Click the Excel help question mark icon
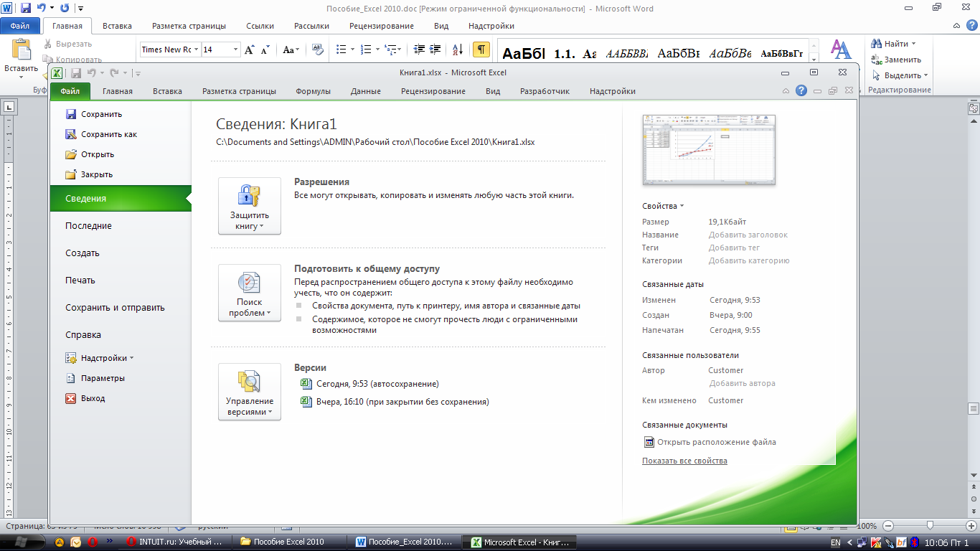The width and height of the screenshot is (980, 551). coord(801,91)
